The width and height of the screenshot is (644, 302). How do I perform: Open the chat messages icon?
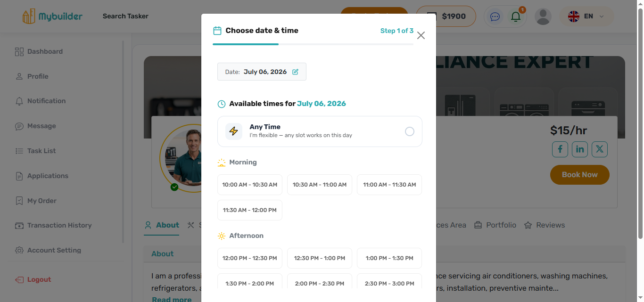495,16
